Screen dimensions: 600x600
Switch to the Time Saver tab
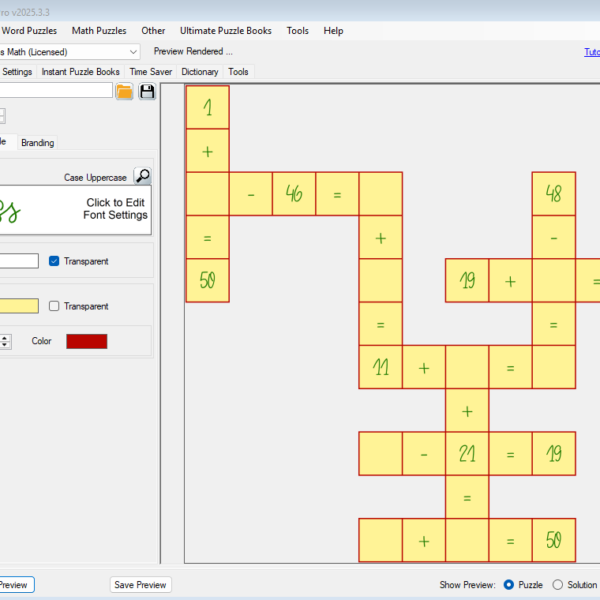click(150, 72)
